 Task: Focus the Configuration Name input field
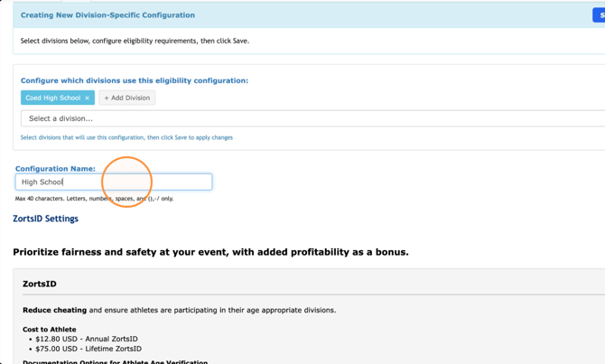coord(114,182)
